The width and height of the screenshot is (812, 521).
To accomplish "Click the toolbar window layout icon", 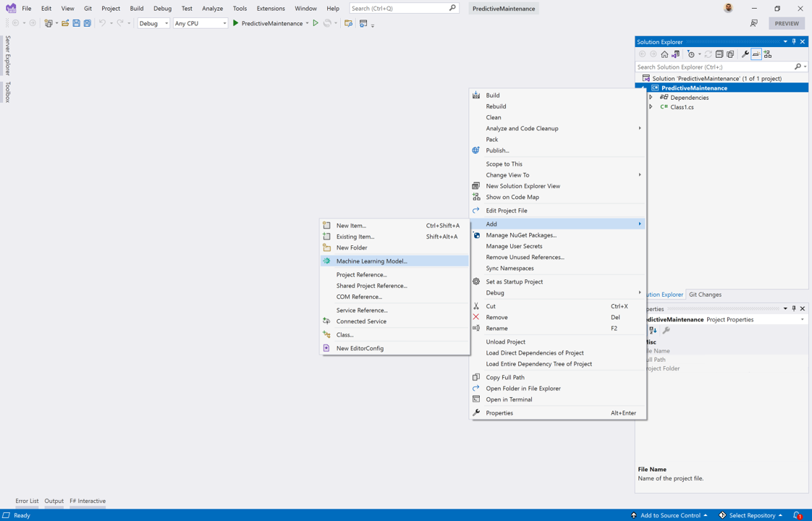I will pyautogui.click(x=363, y=23).
